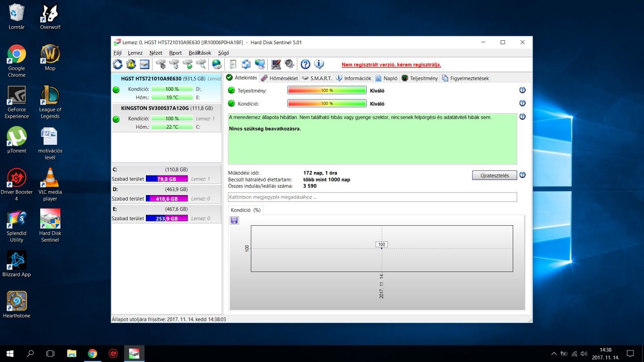The height and width of the screenshot is (362, 644).
Task: Open the Riport menu
Action: (176, 53)
